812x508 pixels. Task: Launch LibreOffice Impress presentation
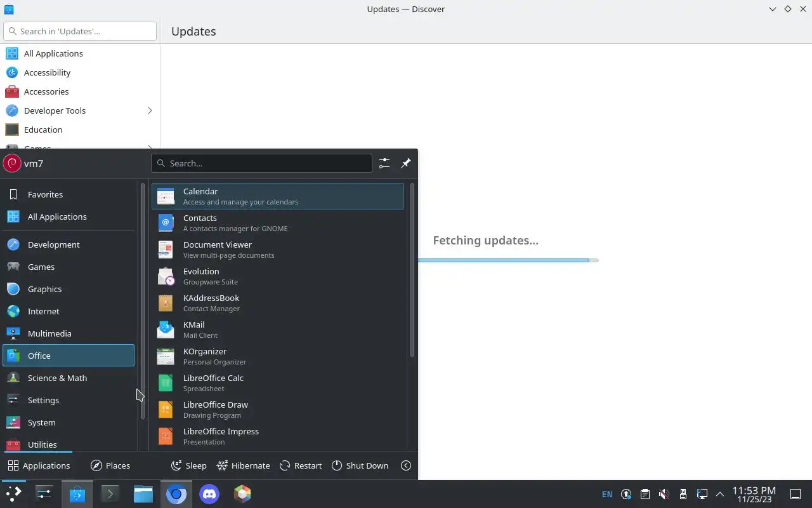coord(277,436)
